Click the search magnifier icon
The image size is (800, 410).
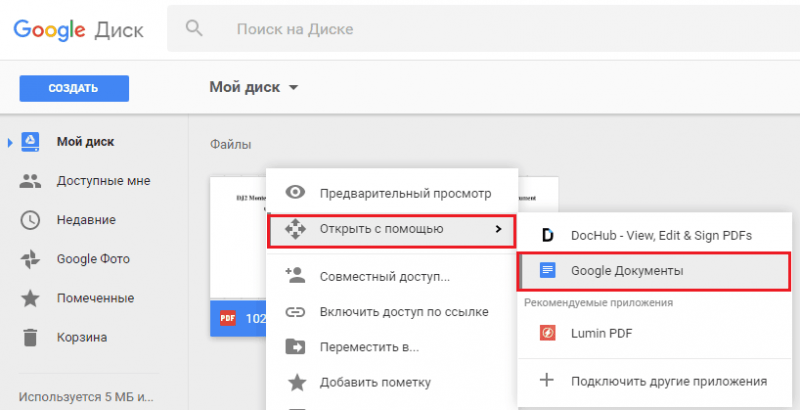point(194,29)
